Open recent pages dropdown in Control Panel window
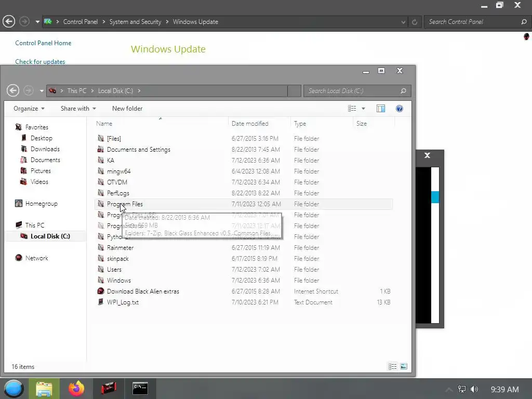 [x=37, y=22]
